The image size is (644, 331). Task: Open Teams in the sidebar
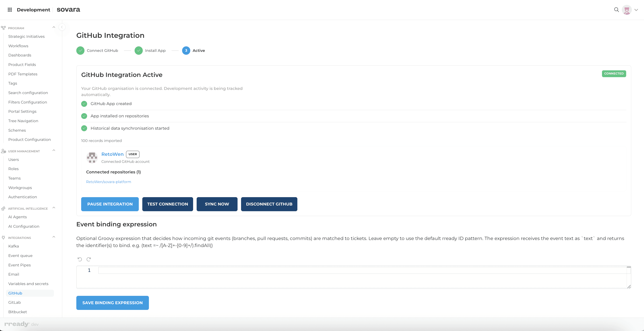[15, 178]
